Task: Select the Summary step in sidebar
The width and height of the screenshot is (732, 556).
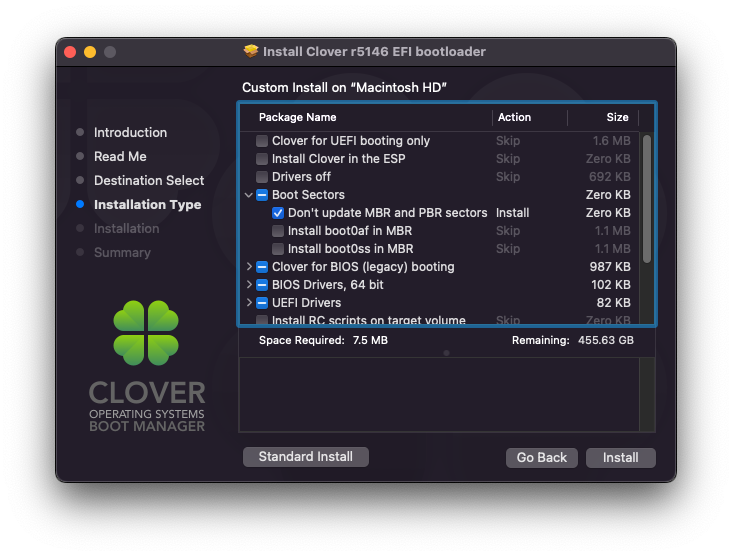Action: click(122, 253)
